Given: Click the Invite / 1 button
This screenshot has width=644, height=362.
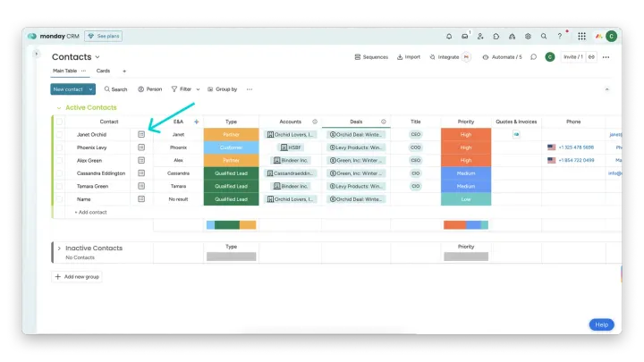Looking at the screenshot, I should coord(573,57).
